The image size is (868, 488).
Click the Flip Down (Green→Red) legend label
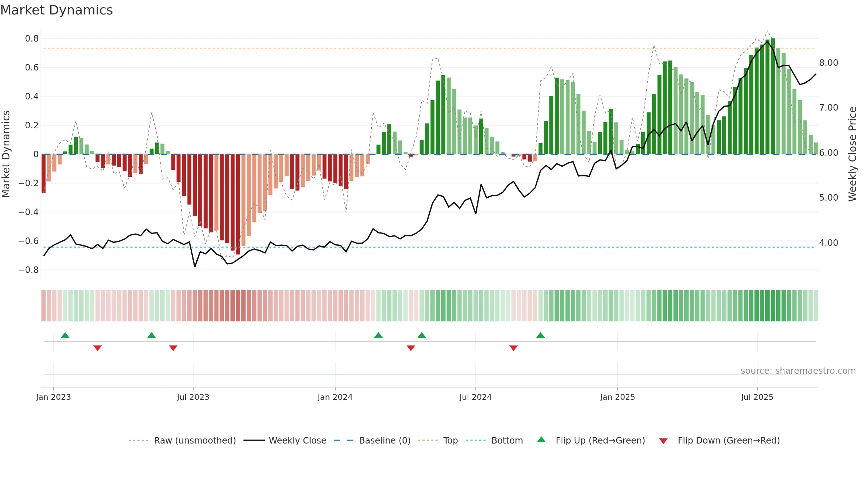[729, 440]
